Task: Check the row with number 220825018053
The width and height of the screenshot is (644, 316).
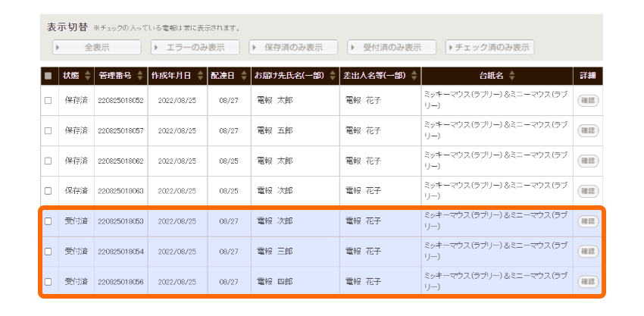Action: pos(48,221)
